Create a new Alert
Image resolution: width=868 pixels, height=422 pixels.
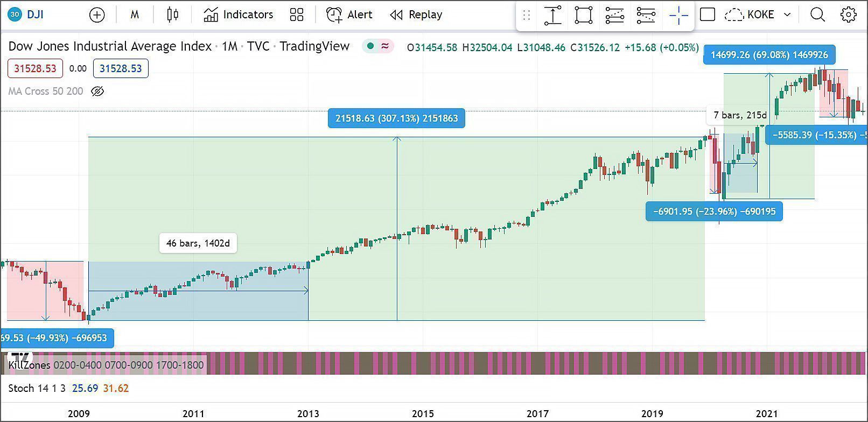[x=349, y=15]
